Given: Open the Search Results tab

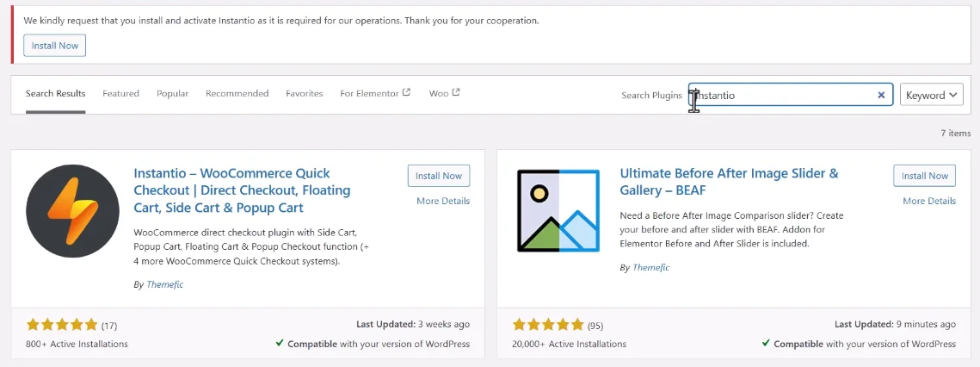Looking at the screenshot, I should (x=56, y=93).
